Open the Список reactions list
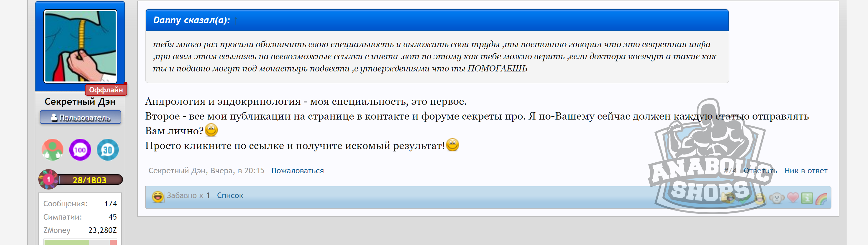 230,195
